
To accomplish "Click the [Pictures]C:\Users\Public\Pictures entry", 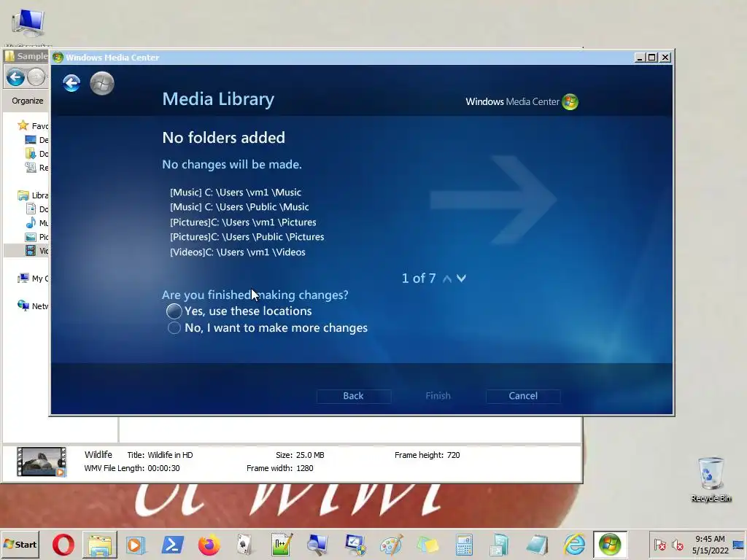I will (247, 237).
